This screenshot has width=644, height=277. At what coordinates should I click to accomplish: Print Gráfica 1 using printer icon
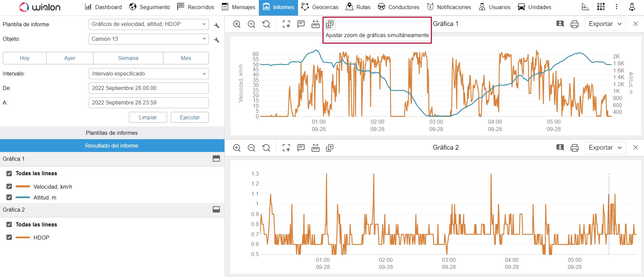[x=574, y=24]
